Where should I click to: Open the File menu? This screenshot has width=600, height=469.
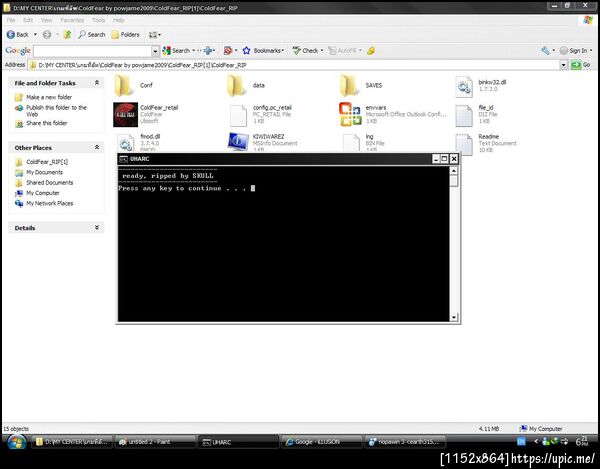click(11, 20)
